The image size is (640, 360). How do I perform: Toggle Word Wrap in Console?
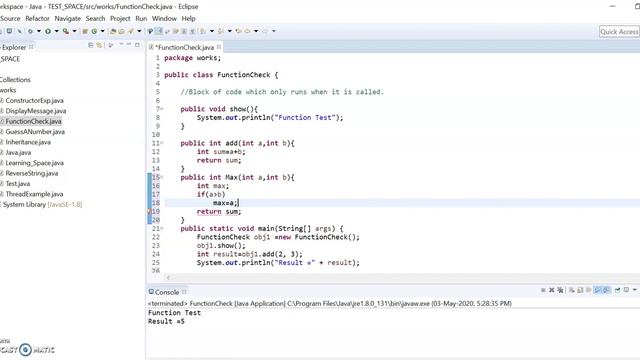click(x=588, y=290)
